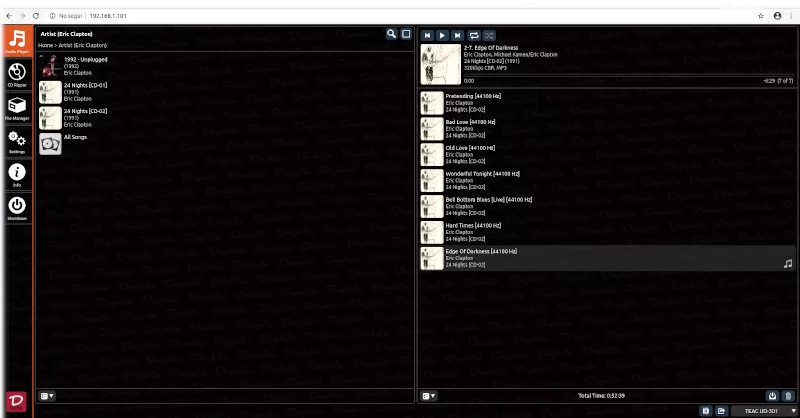Open the CD Ripper tool

coord(17,75)
